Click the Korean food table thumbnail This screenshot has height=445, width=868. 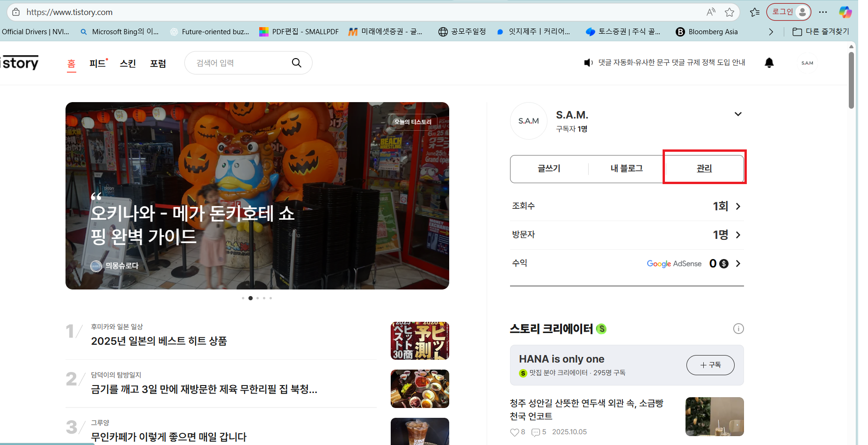tap(420, 389)
